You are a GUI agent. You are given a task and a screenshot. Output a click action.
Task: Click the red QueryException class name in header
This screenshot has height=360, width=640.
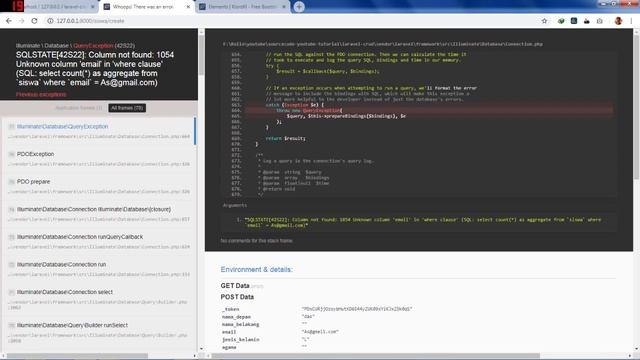93,46
